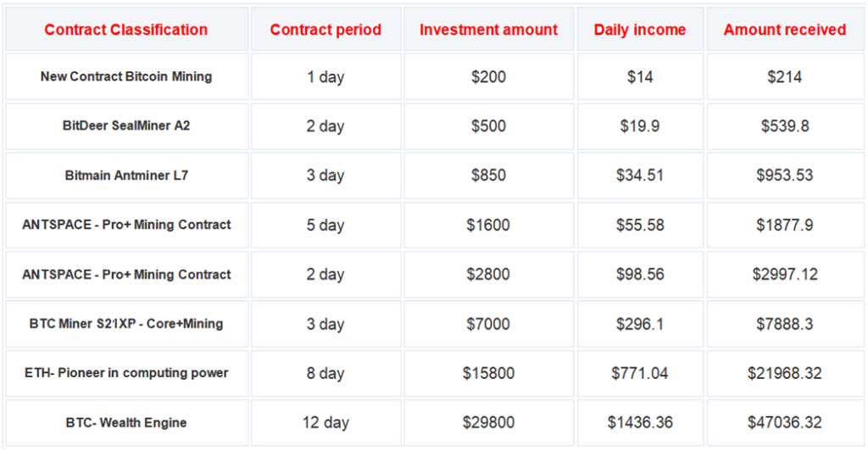
Task: Choose the Bitmain Antminer L7 contract
Action: [x=126, y=175]
